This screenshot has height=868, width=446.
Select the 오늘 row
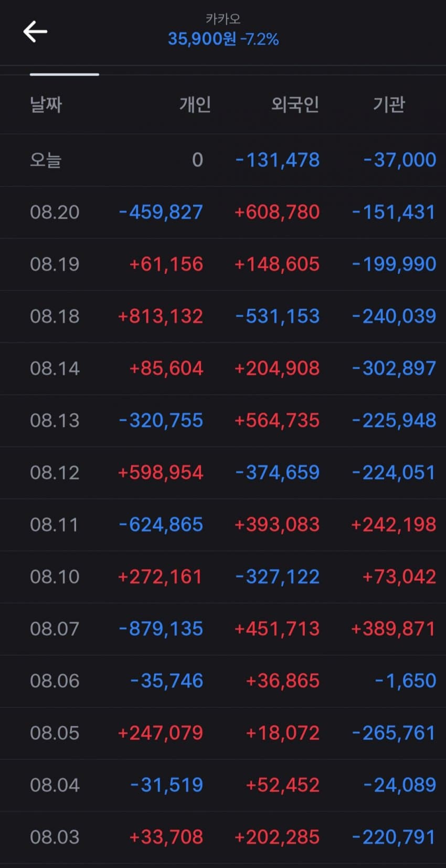point(223,160)
